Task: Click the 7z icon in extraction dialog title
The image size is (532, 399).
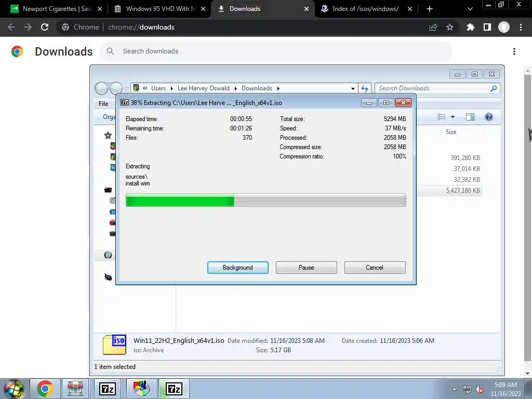Action: (125, 102)
